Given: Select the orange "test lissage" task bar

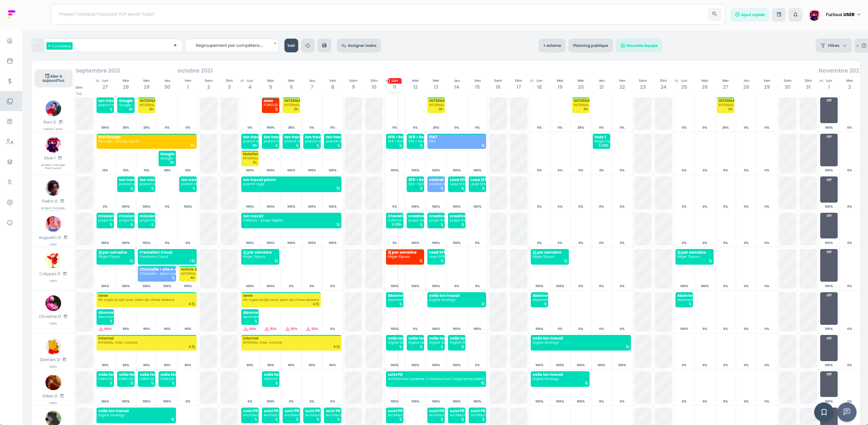Looking at the screenshot, I should click(x=147, y=141).
